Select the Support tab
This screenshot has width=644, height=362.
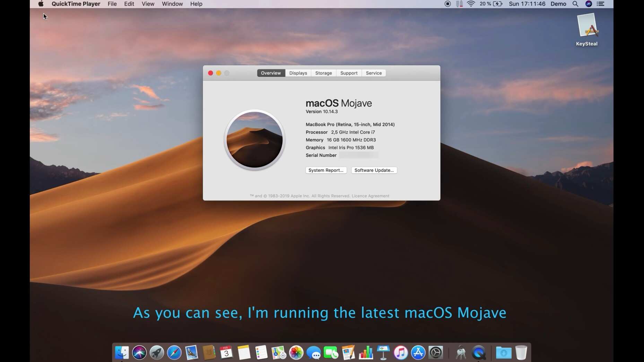(x=349, y=73)
